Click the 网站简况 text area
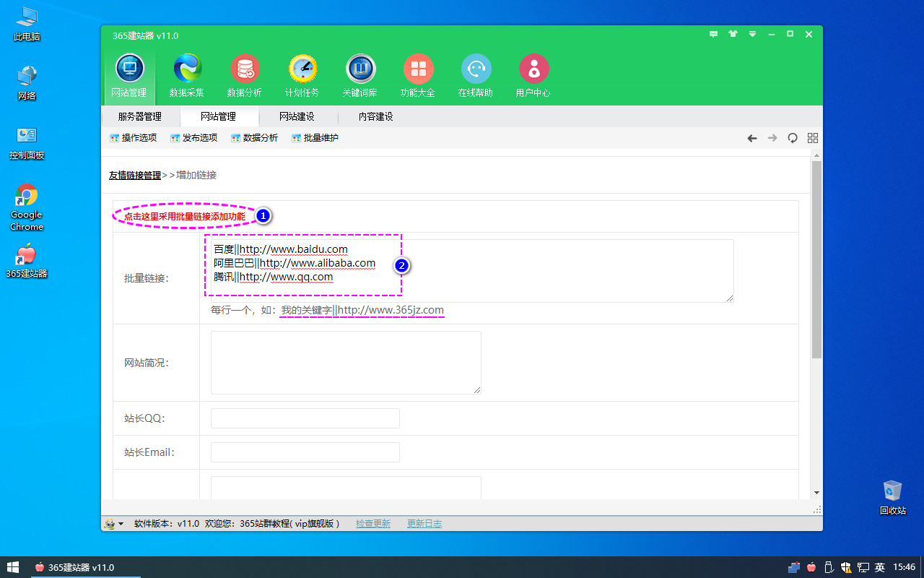 (x=346, y=363)
